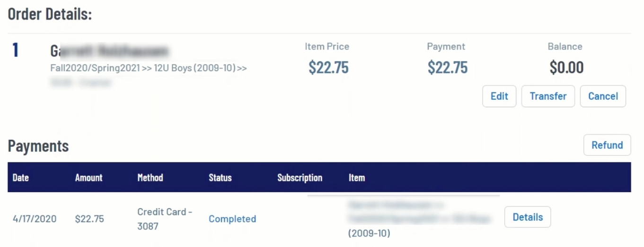
Task: Open payment Details for the 4/17/2020 payment
Action: 528,217
